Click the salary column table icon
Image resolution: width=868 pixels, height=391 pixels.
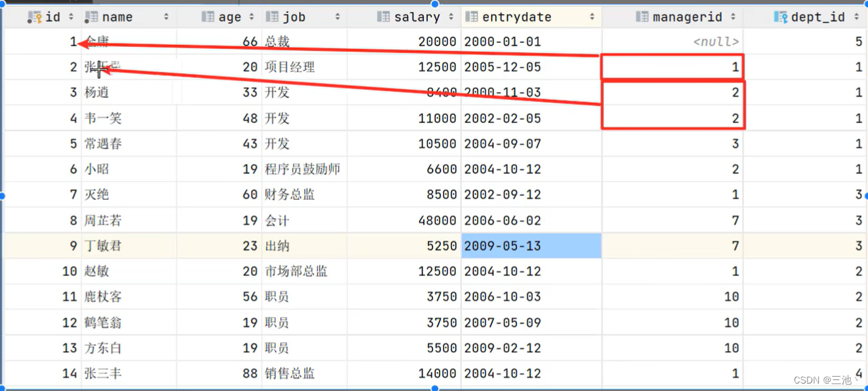click(x=383, y=17)
